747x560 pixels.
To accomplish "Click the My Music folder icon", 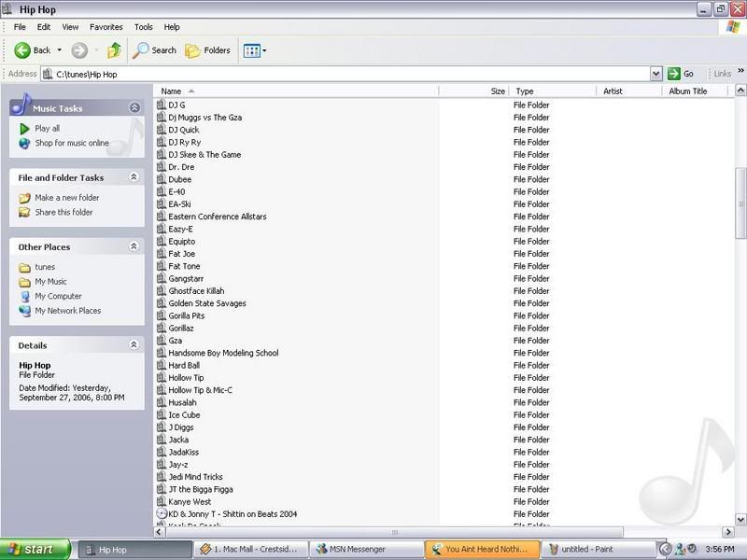I will click(x=24, y=283).
